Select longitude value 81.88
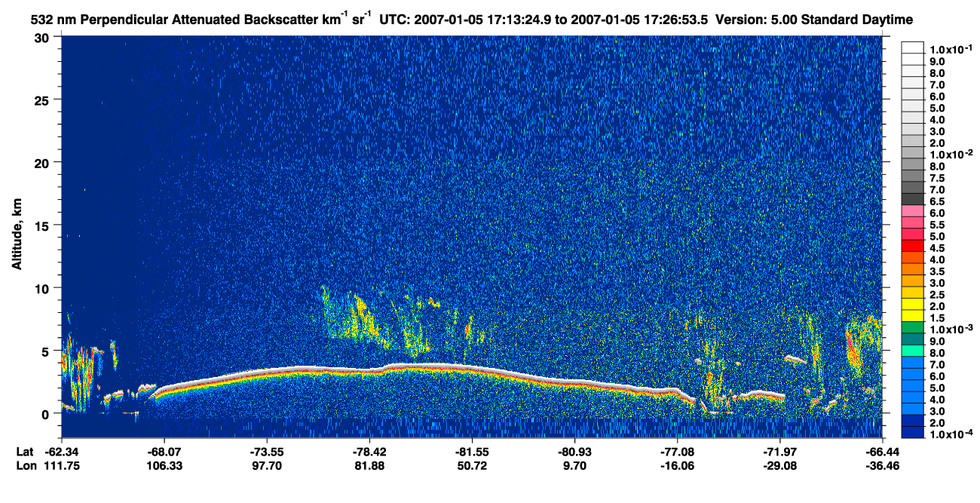Viewport: 980px width, 503px height. tap(369, 465)
